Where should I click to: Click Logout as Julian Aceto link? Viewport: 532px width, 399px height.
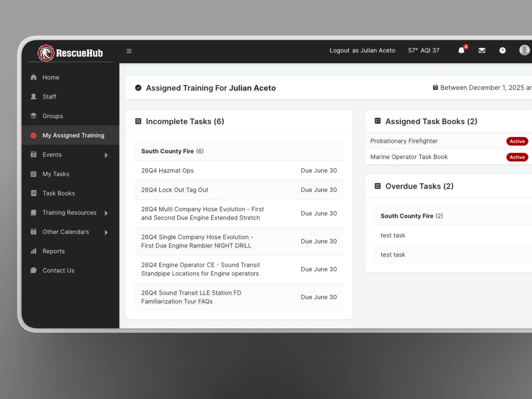(x=362, y=51)
